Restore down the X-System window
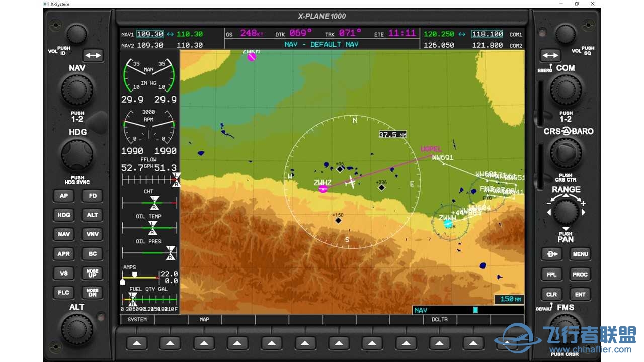The width and height of the screenshot is (644, 362). tap(577, 4)
